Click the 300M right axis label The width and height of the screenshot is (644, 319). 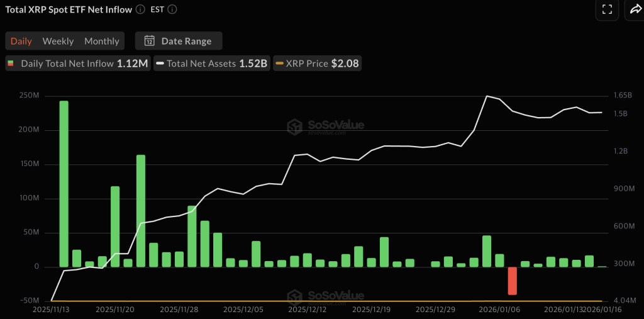point(623,264)
